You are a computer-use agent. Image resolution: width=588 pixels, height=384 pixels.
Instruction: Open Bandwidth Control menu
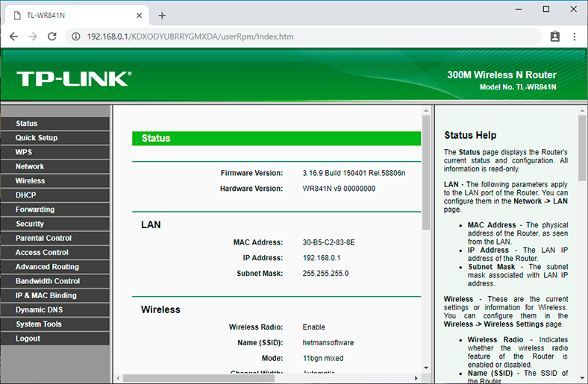click(x=55, y=281)
